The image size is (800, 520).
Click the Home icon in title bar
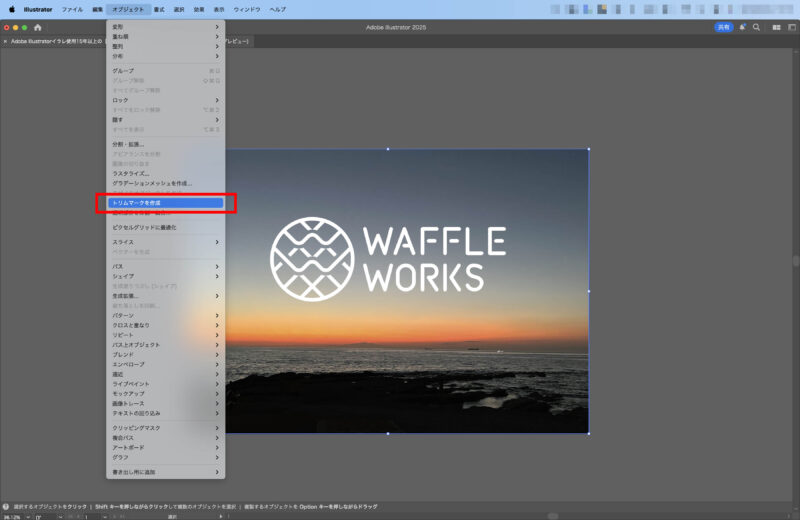(x=38, y=27)
